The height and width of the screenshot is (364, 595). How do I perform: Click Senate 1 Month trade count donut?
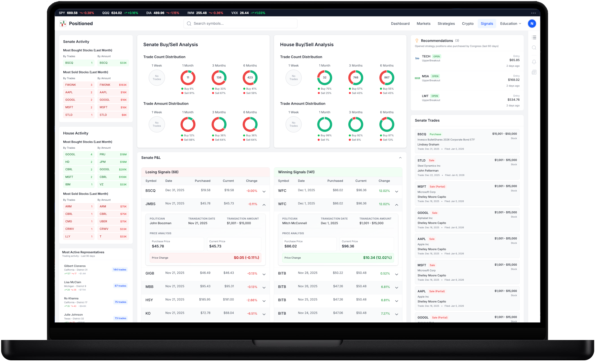point(188,77)
